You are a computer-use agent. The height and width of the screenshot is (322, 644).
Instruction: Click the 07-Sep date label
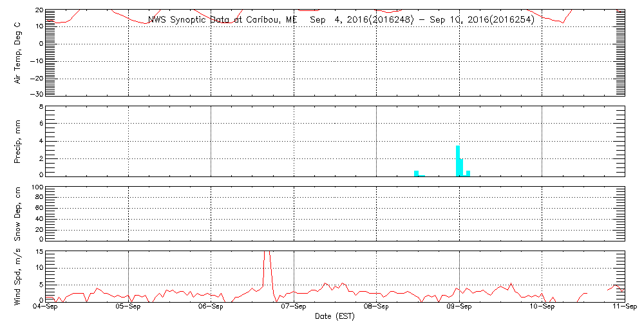tap(294, 307)
